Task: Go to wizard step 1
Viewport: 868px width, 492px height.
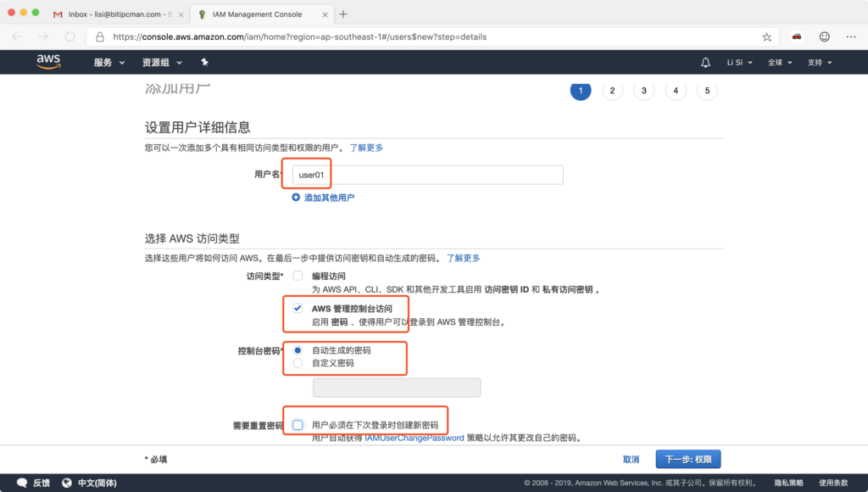Action: 581,90
